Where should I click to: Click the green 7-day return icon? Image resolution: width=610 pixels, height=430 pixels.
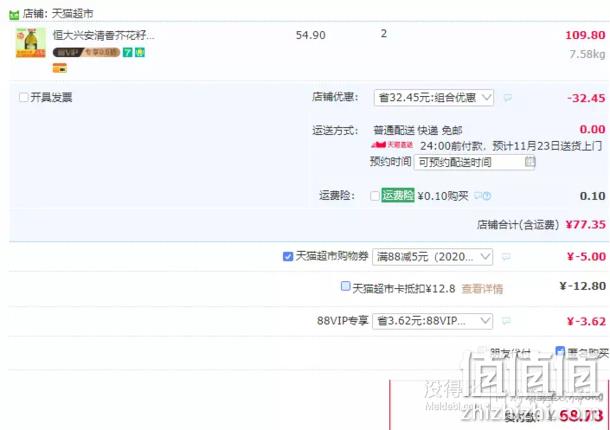pyautogui.click(x=128, y=52)
